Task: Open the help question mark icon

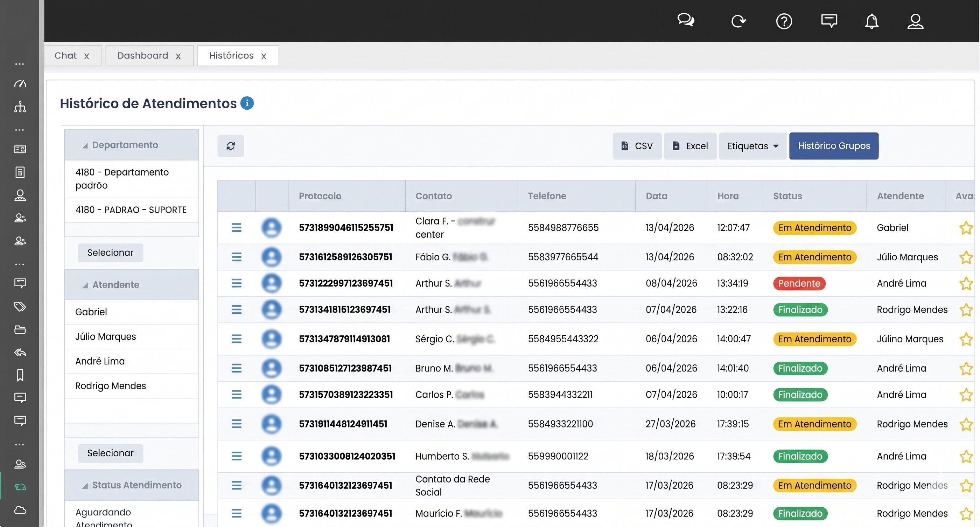Action: coord(784,21)
